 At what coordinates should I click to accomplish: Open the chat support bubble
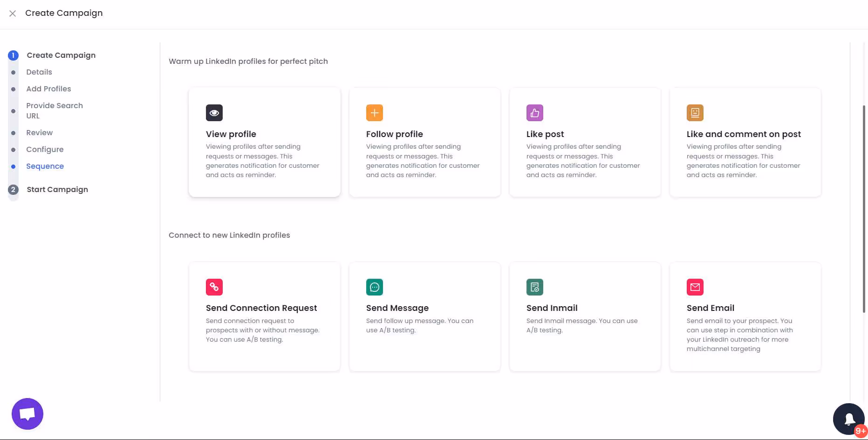coord(27,413)
